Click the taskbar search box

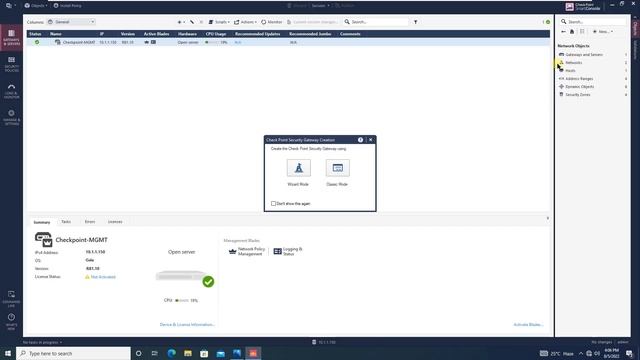[73, 353]
